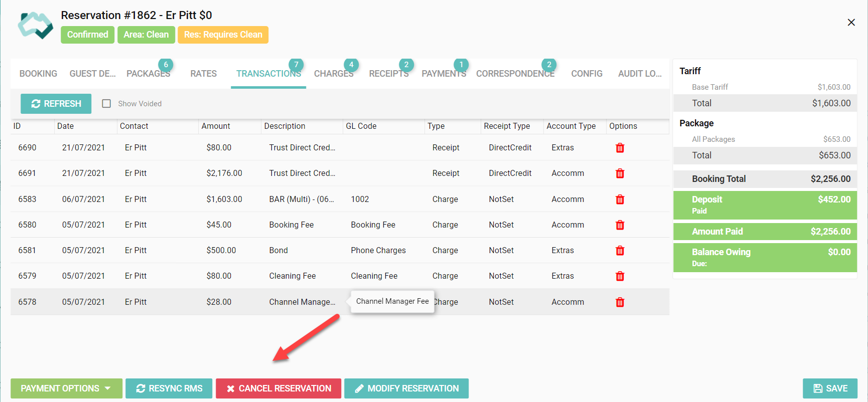This screenshot has width=868, height=402.
Task: Go to the Correspondence tab
Action: pyautogui.click(x=515, y=74)
